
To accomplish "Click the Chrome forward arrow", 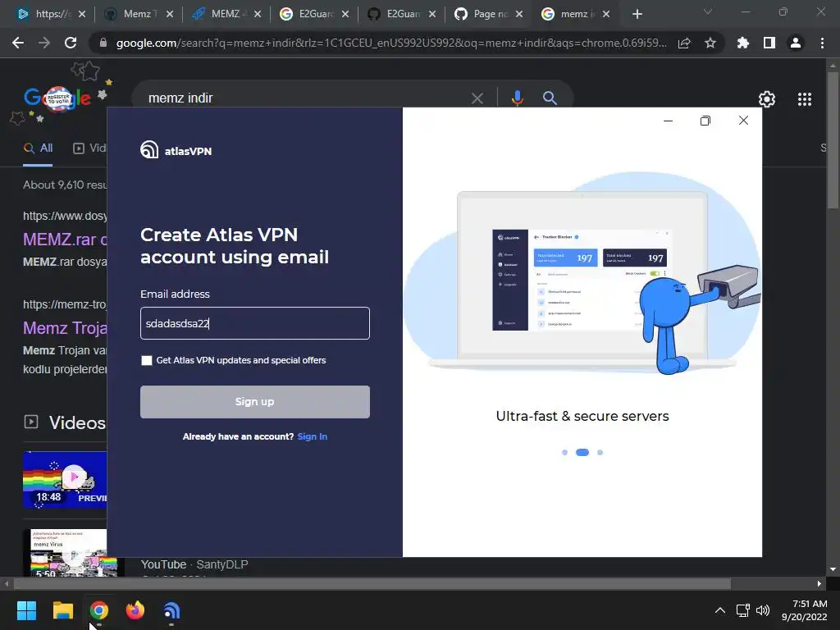I will tap(44, 43).
